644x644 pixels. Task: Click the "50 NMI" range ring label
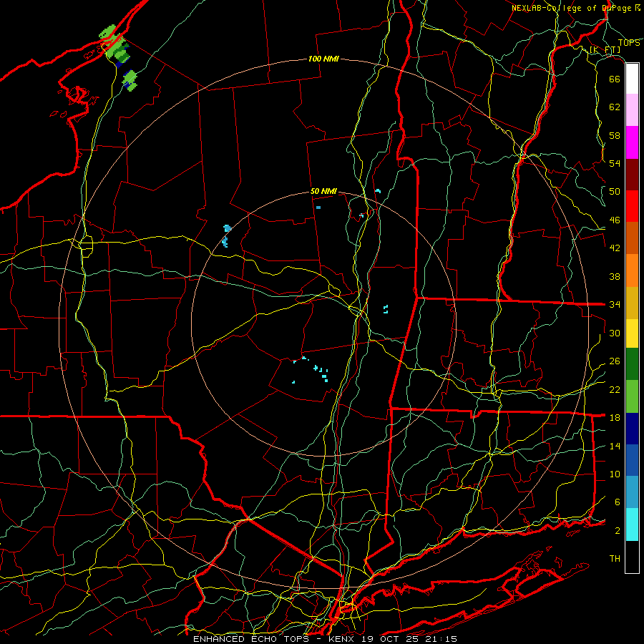(323, 191)
